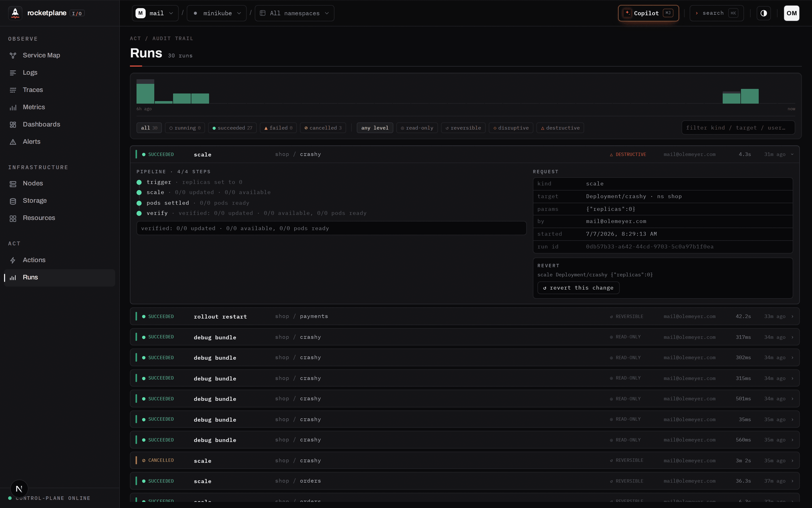Click the verify pipeline step
The image size is (812, 508).
[x=251, y=213]
